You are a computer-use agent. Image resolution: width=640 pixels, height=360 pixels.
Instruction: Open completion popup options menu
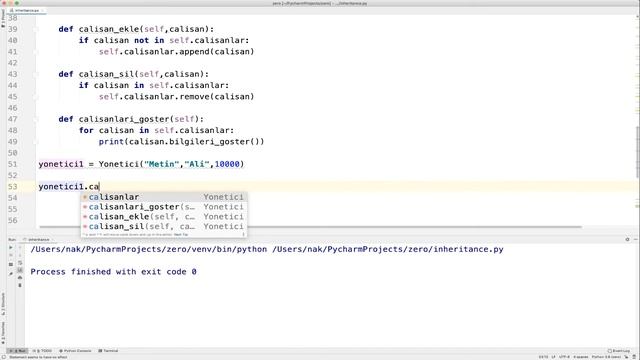pos(243,235)
